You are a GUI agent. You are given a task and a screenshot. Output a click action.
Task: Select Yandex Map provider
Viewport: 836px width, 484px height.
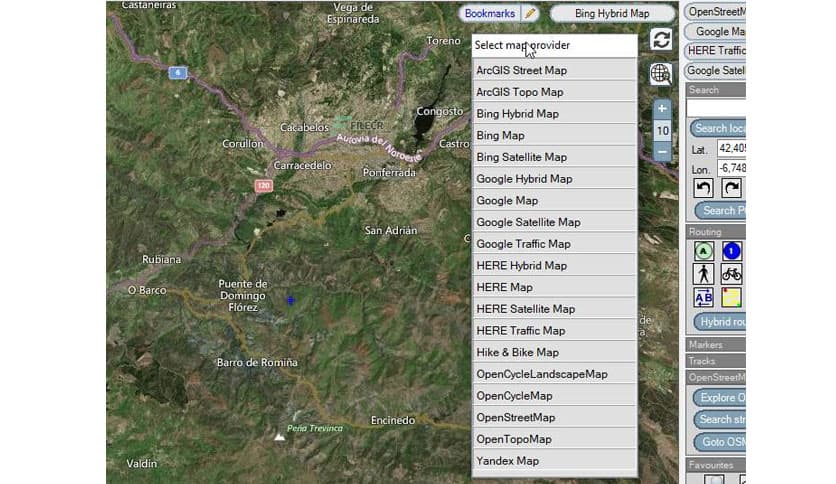(554, 461)
